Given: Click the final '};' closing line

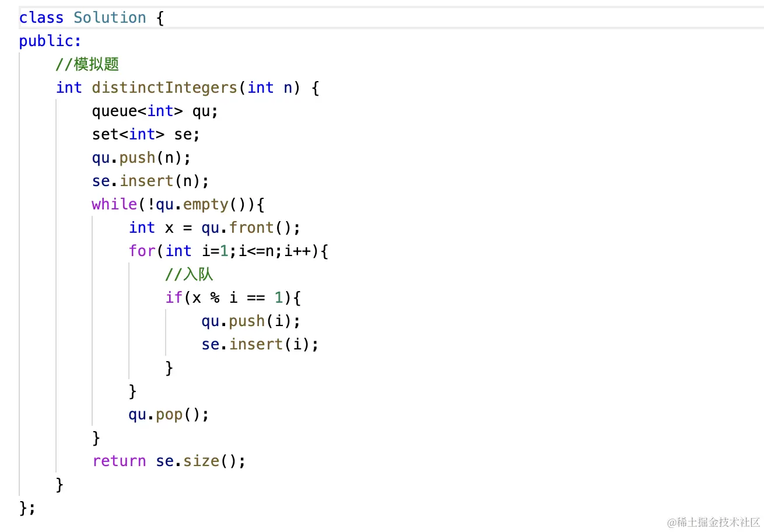Looking at the screenshot, I should pos(27,508).
